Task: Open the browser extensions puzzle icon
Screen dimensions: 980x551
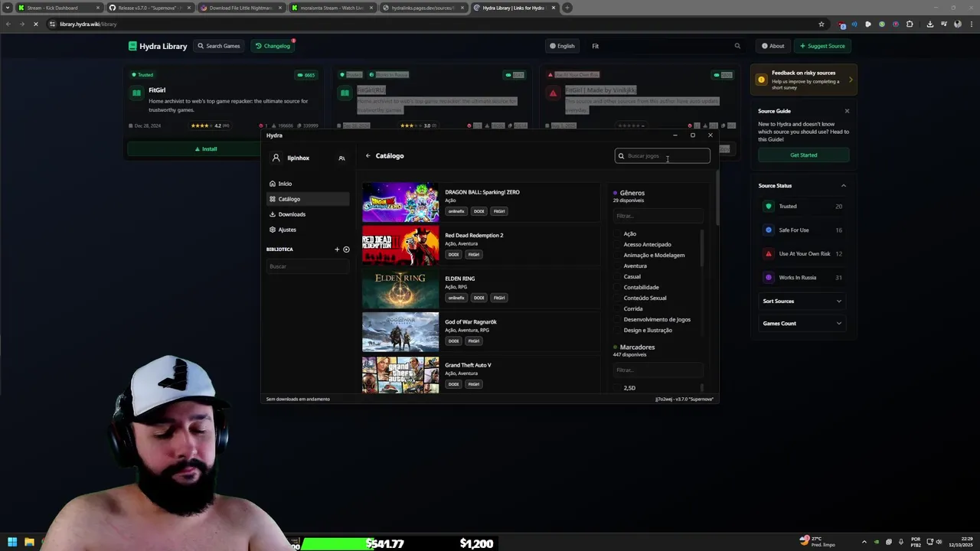Action: tap(910, 24)
